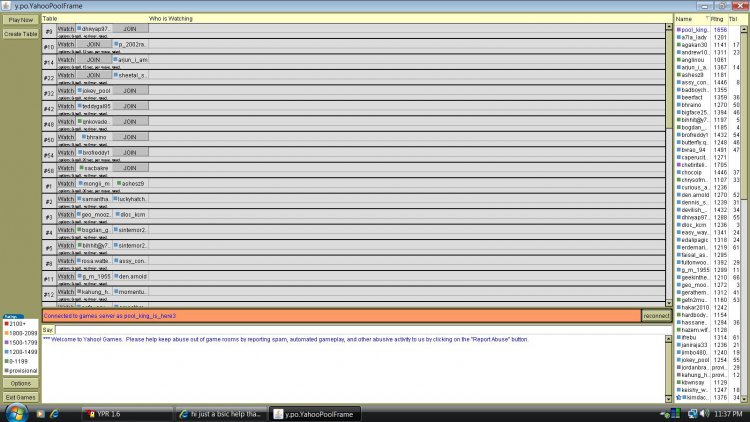Image resolution: width=750 pixels, height=422 pixels.
Task: Join table #54 beside brofreddy1
Action: coord(130,153)
